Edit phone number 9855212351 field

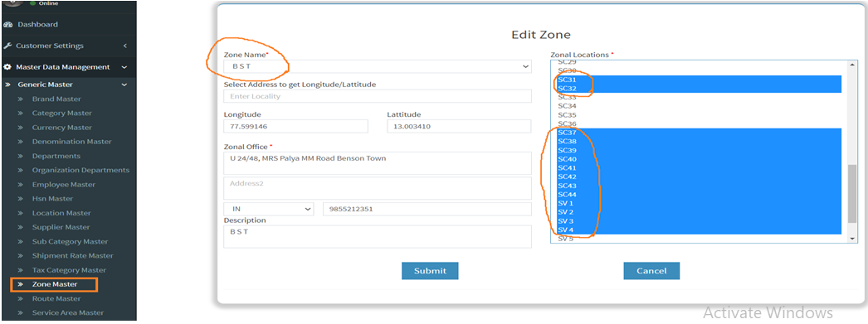pos(427,209)
